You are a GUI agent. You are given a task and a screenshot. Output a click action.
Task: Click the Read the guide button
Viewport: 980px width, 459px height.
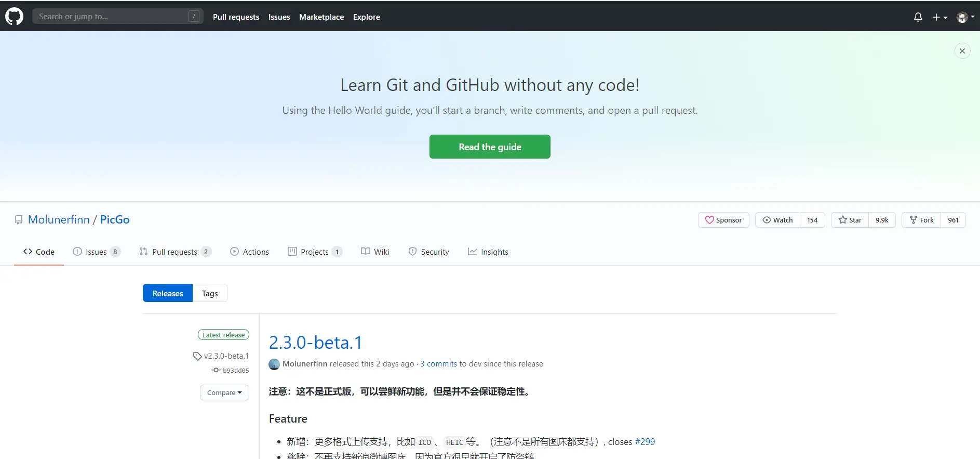[490, 147]
